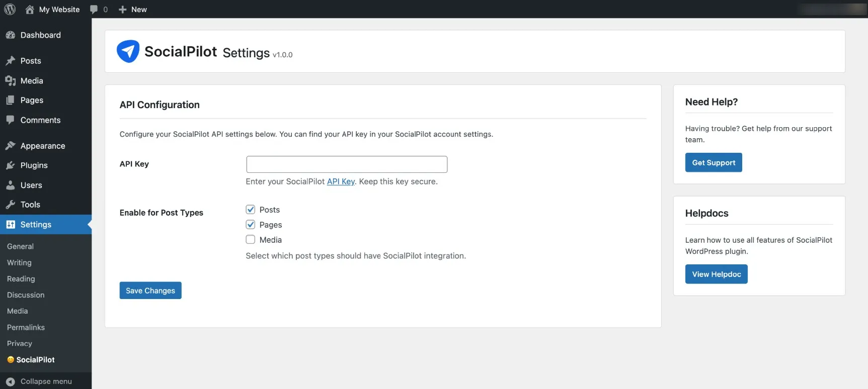Click the Helpdocs heading
Viewport: 868px width, 389px height.
click(x=707, y=214)
